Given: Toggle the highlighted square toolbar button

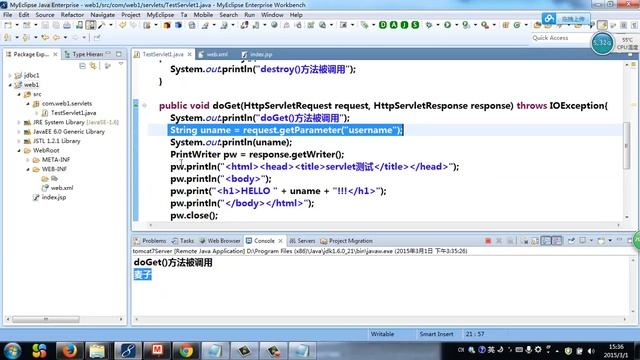Looking at the screenshot, I should coord(91,25).
